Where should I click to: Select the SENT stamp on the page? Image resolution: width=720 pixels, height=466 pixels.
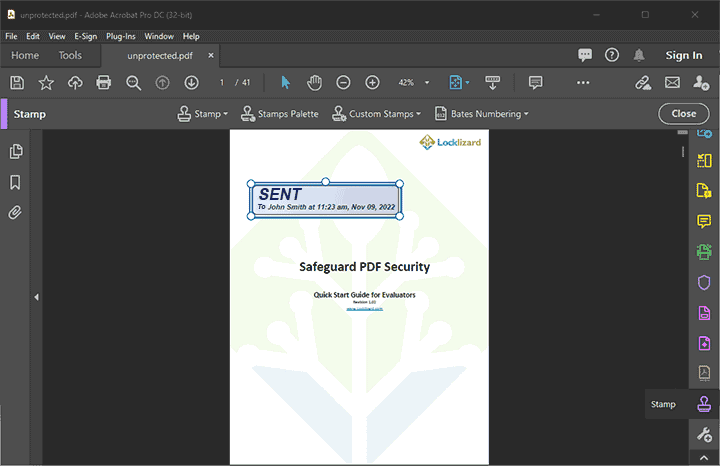click(325, 200)
